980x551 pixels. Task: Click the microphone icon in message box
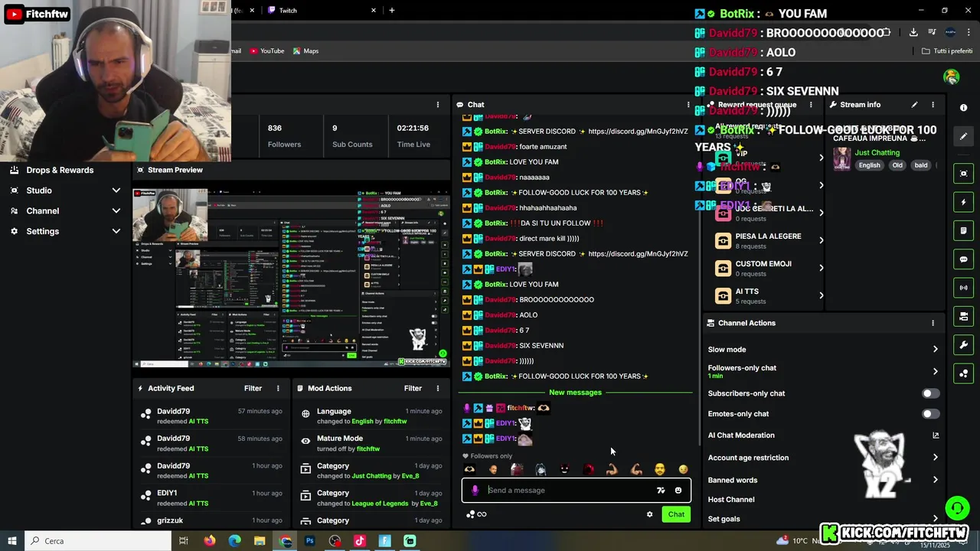pyautogui.click(x=475, y=491)
